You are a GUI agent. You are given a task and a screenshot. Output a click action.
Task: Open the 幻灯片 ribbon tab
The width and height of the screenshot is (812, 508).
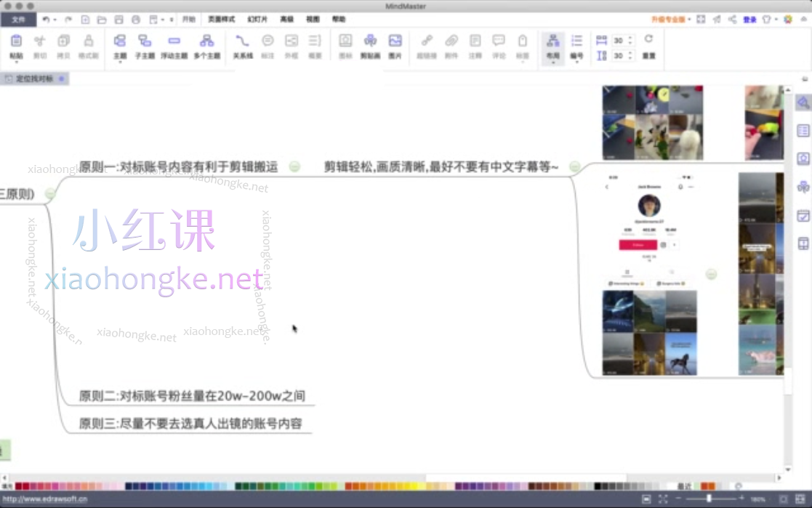tap(256, 19)
